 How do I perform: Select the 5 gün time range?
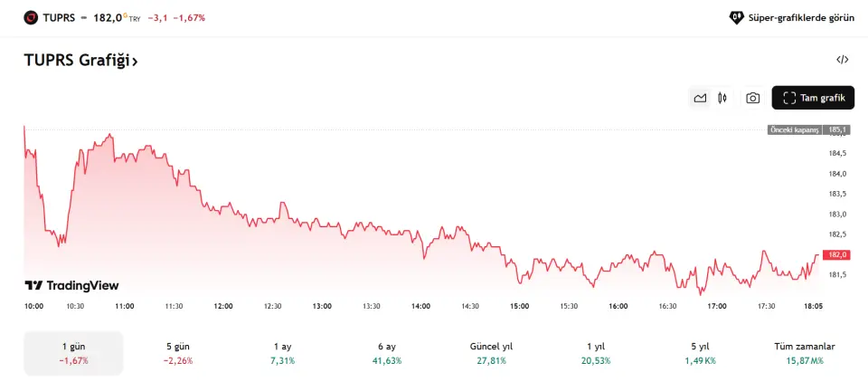178,353
